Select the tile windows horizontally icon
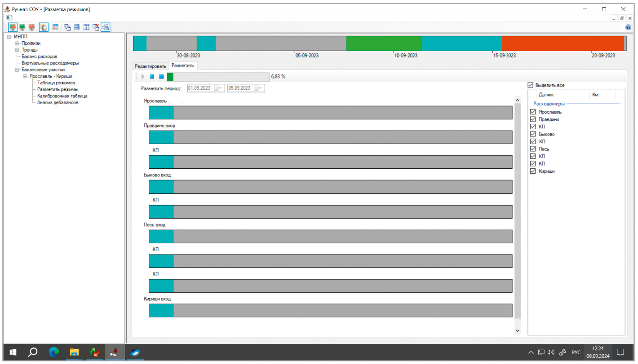This screenshot has width=638, height=364. pyautogui.click(x=77, y=27)
